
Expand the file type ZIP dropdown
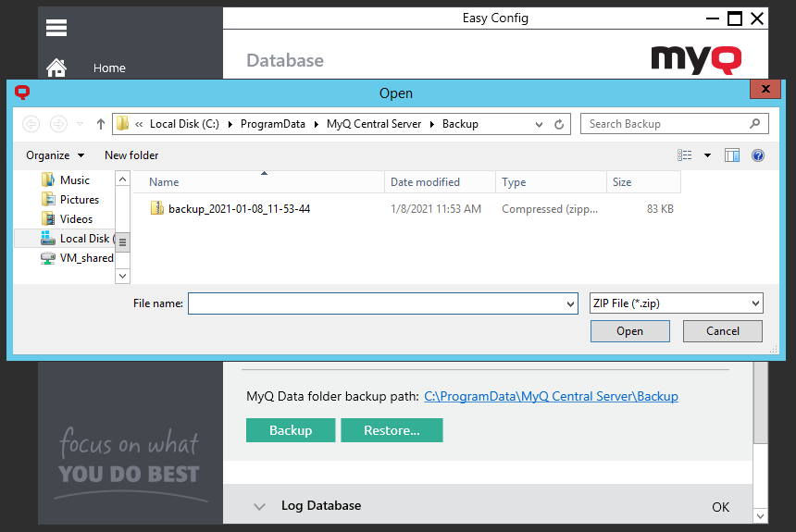point(755,303)
